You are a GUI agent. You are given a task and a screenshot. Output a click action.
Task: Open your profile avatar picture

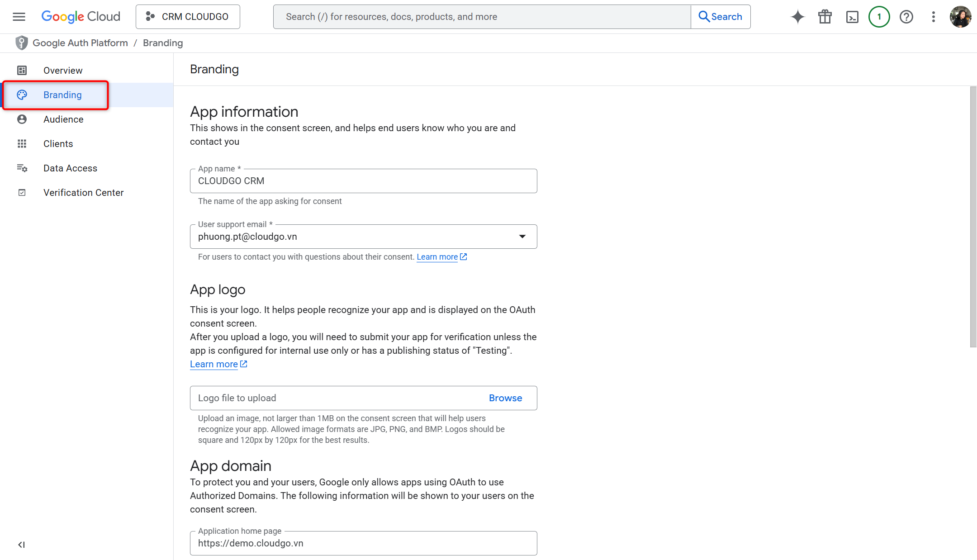[x=960, y=16]
